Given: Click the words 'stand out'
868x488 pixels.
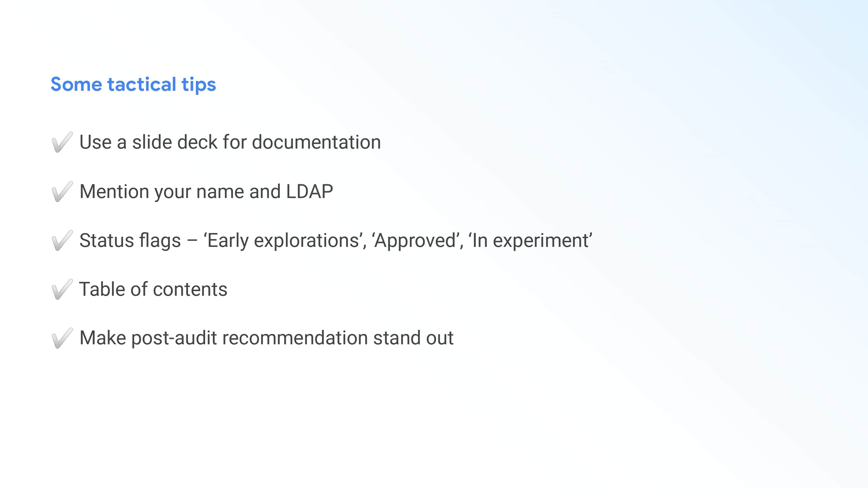Looking at the screenshot, I should [413, 338].
